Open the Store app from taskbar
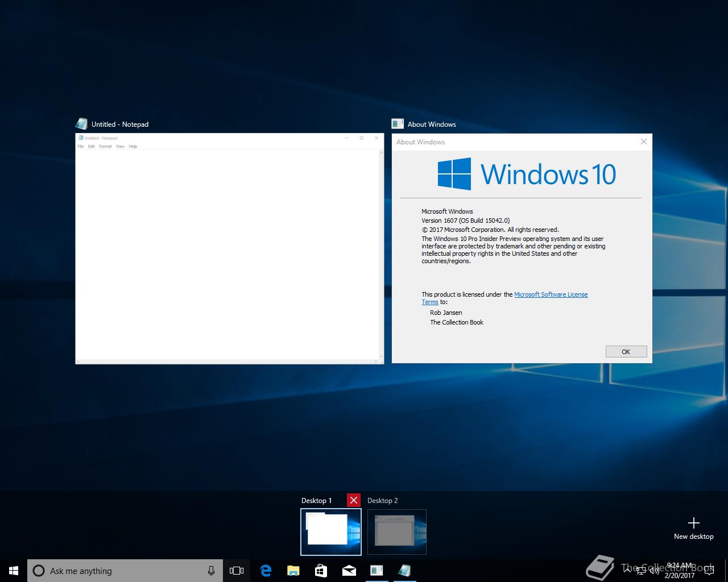 321,571
